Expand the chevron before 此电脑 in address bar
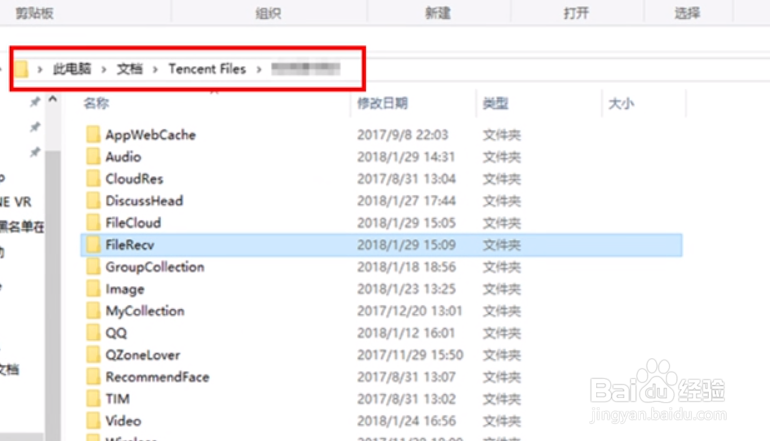 click(x=40, y=69)
